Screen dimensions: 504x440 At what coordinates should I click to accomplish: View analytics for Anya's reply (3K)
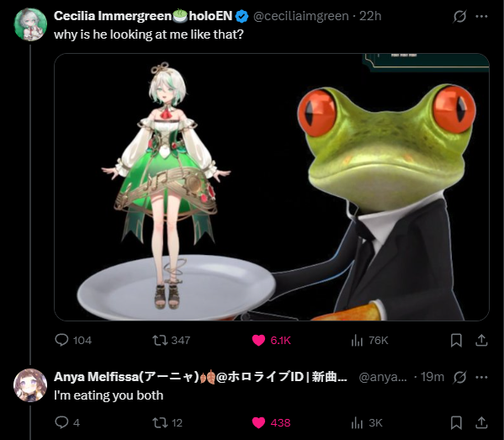click(x=367, y=422)
